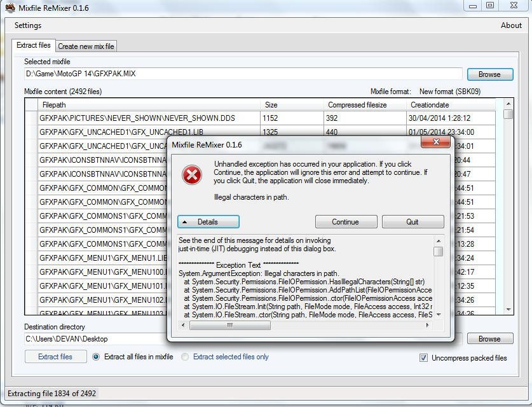Click the Selected mixfile path field
Screen dimensions: 532x407
coord(243,74)
